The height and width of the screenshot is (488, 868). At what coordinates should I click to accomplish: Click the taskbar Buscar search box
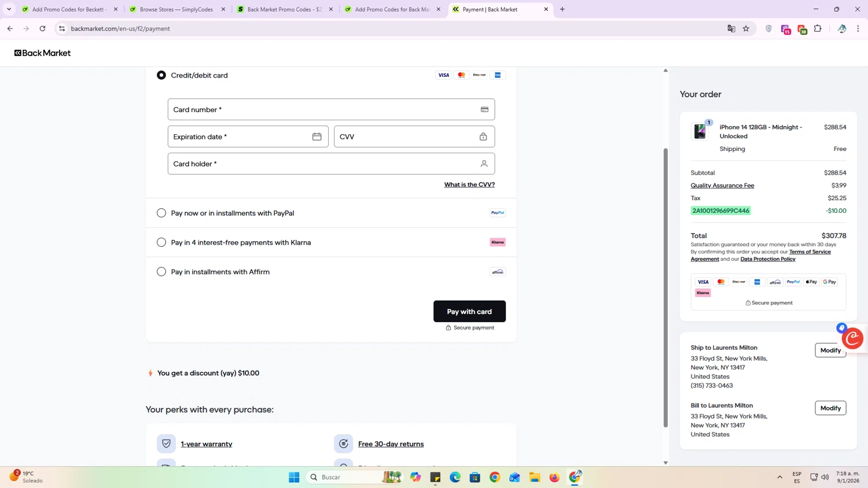(355, 477)
